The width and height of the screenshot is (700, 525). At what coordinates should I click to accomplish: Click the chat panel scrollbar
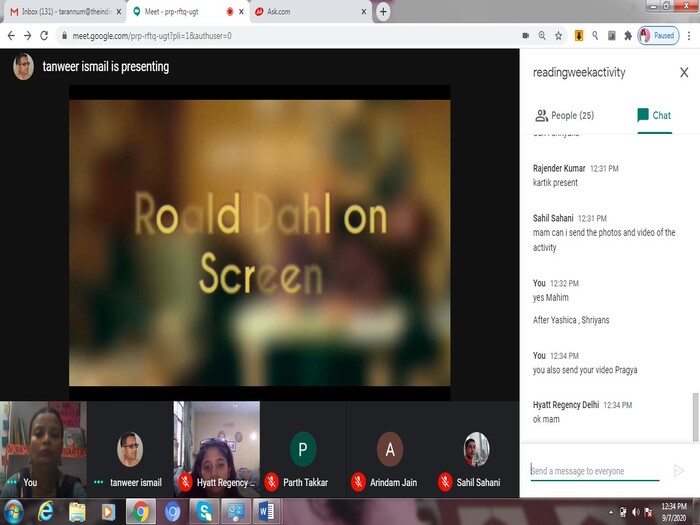click(x=695, y=417)
